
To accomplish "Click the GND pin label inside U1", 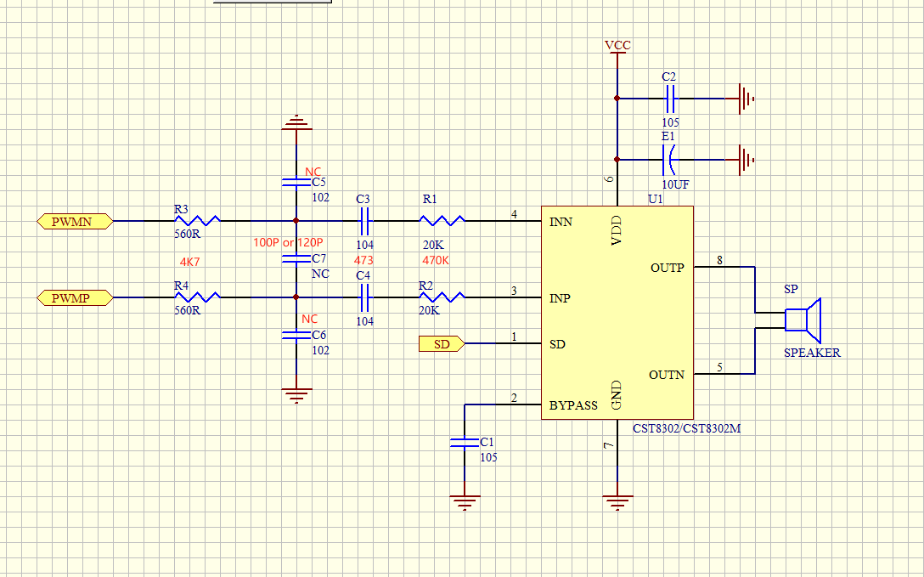I will tap(617, 395).
